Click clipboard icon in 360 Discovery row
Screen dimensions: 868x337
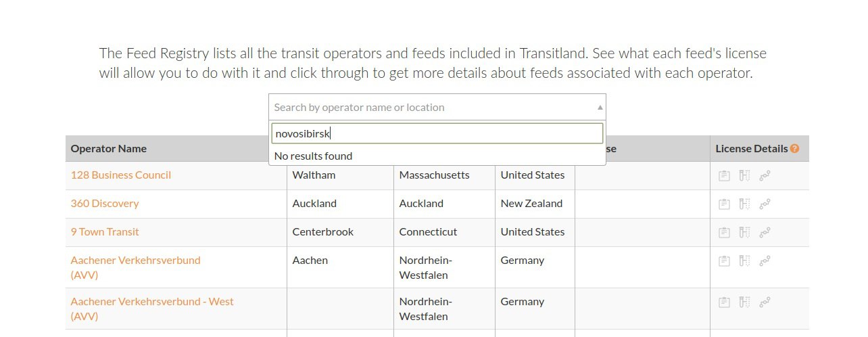coord(724,204)
